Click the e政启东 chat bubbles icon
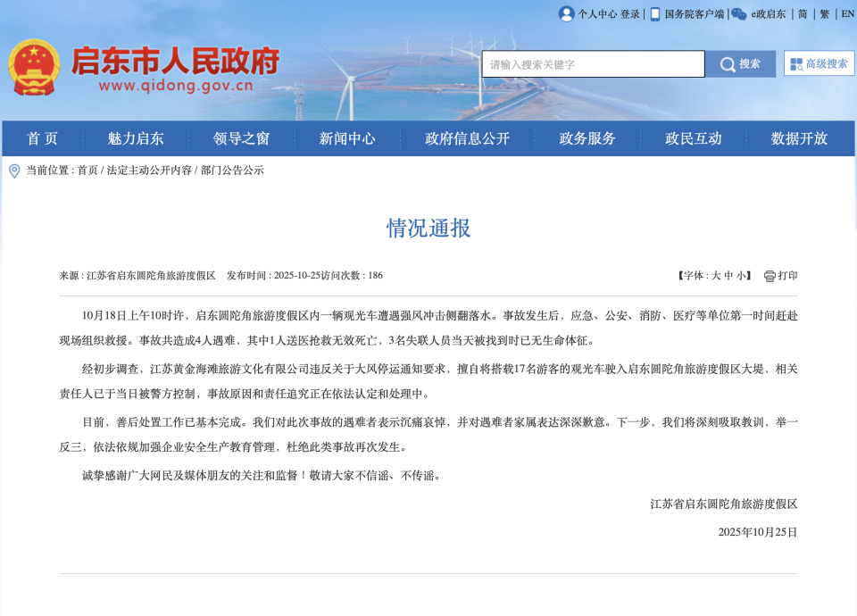This screenshot has width=857, height=616. [738, 12]
